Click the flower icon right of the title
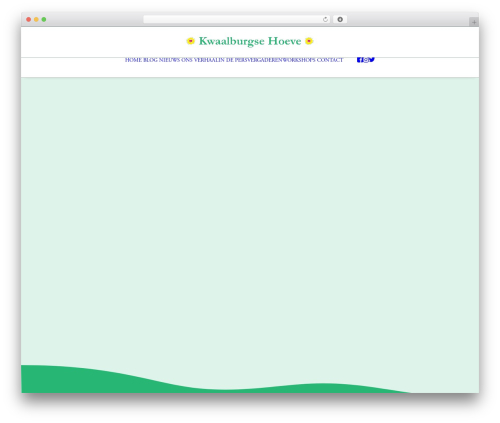Screen dimensions: 500x423 tap(309, 41)
